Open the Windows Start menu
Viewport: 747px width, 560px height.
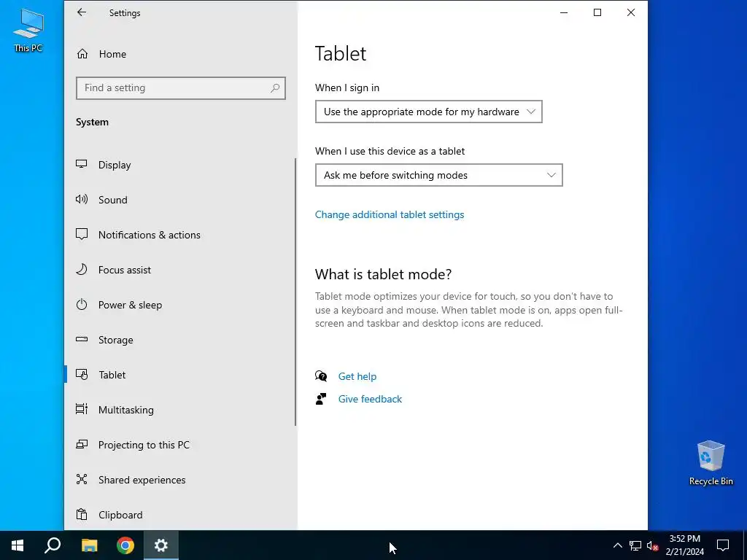click(x=18, y=545)
